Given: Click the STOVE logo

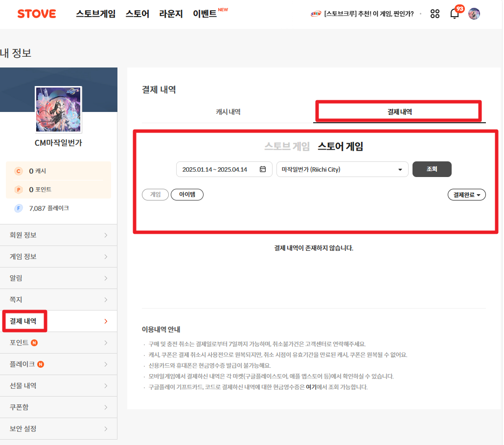Looking at the screenshot, I should pos(37,14).
